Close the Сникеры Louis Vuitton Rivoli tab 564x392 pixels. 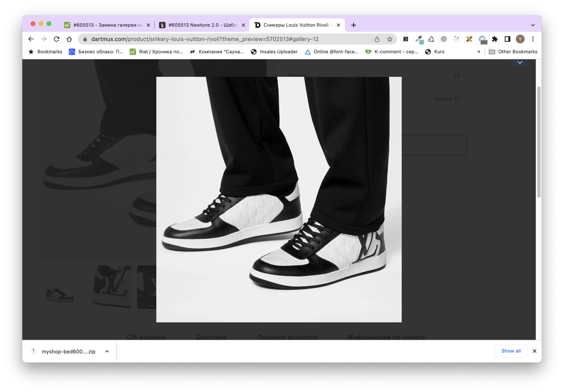point(338,25)
